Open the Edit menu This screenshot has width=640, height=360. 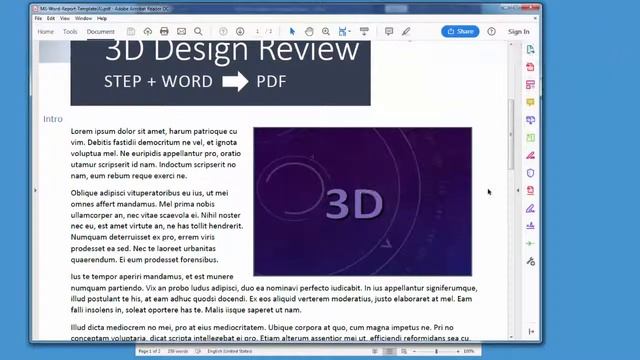click(x=51, y=18)
